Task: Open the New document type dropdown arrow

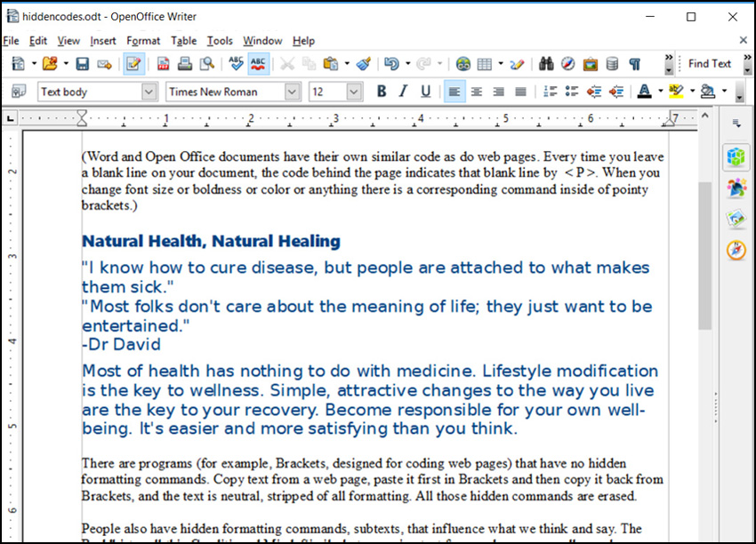Action: click(x=34, y=64)
